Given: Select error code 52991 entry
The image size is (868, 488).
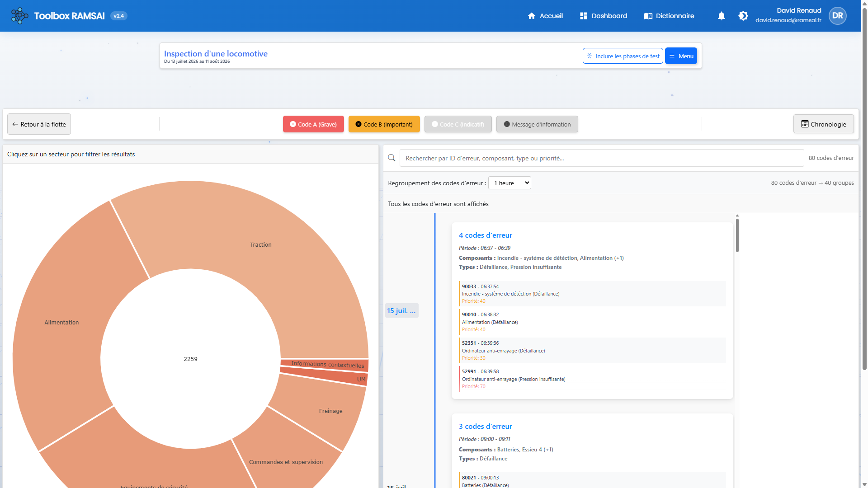Looking at the screenshot, I should [592, 379].
